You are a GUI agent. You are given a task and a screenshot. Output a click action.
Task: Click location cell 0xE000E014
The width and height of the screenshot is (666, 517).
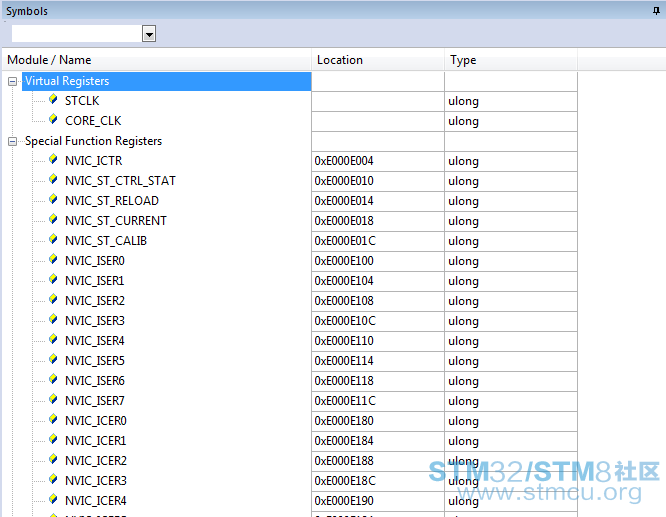pyautogui.click(x=378, y=201)
